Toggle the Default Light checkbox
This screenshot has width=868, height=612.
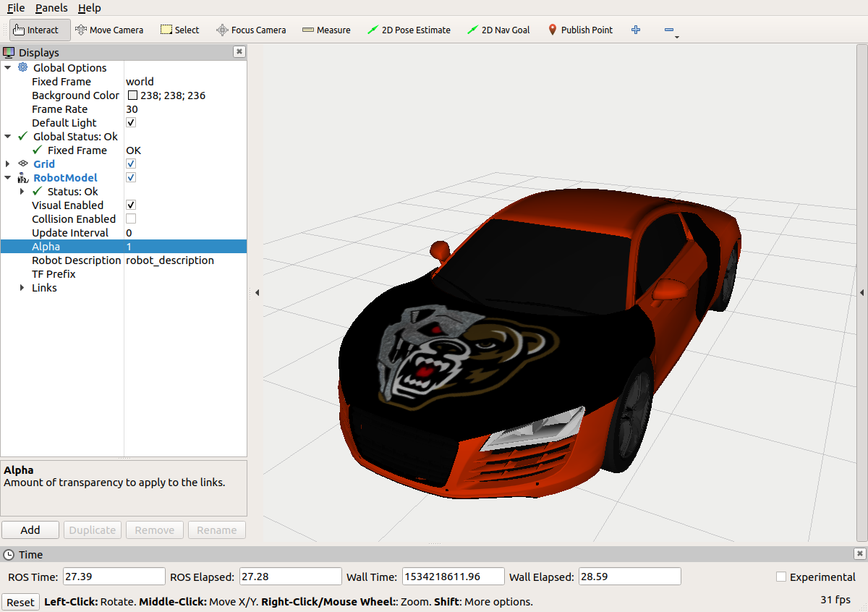click(131, 122)
